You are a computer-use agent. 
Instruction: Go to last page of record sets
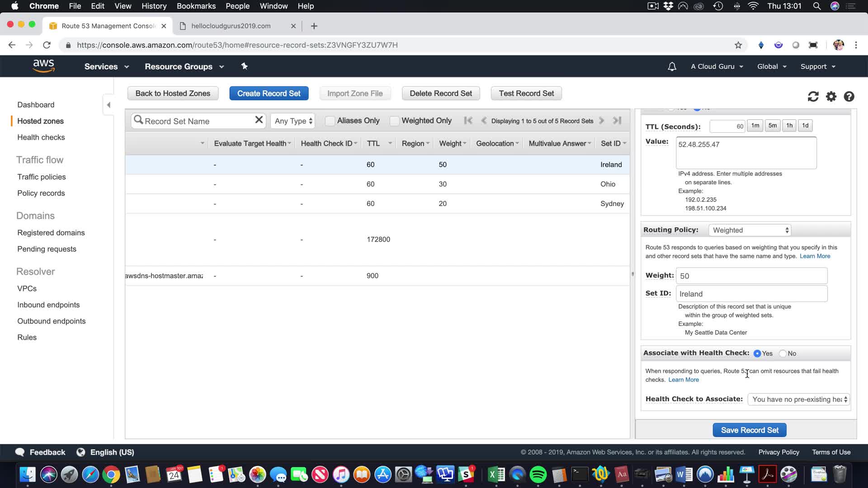pyautogui.click(x=617, y=120)
